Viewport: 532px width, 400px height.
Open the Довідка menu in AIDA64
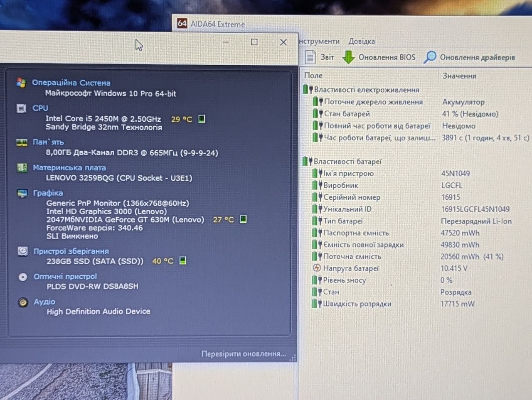pos(362,41)
